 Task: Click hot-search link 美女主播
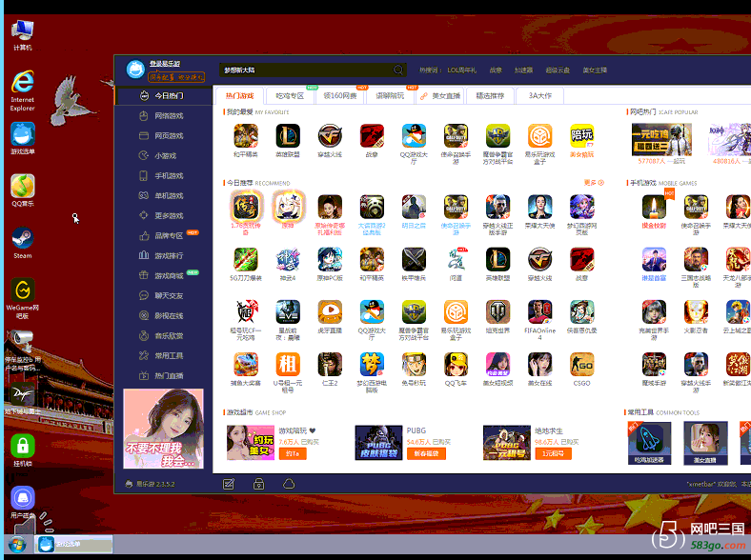click(x=595, y=70)
